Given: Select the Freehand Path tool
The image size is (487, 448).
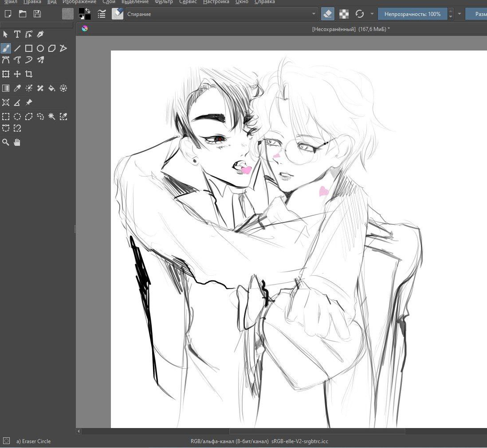Looking at the screenshot, I should [x=17, y=60].
